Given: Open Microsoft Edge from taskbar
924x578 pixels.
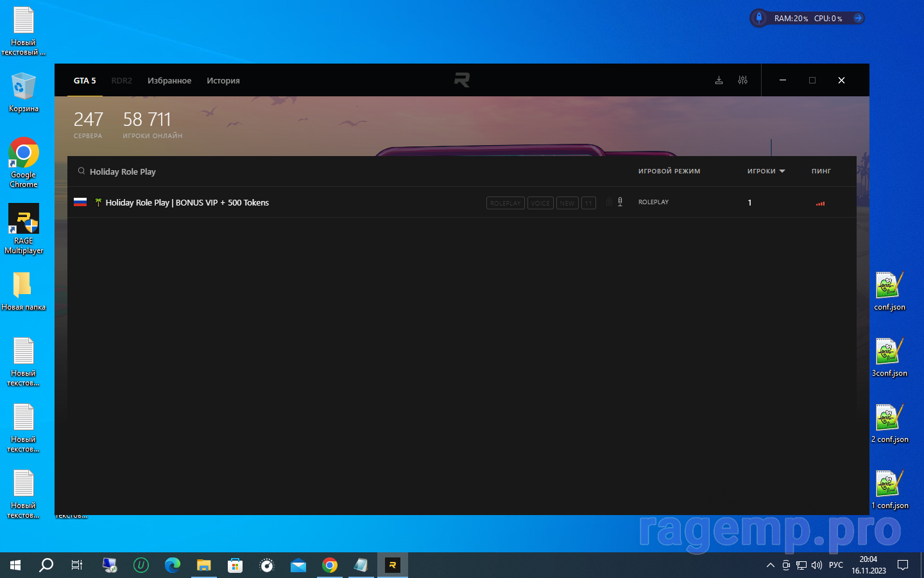Looking at the screenshot, I should [173, 565].
